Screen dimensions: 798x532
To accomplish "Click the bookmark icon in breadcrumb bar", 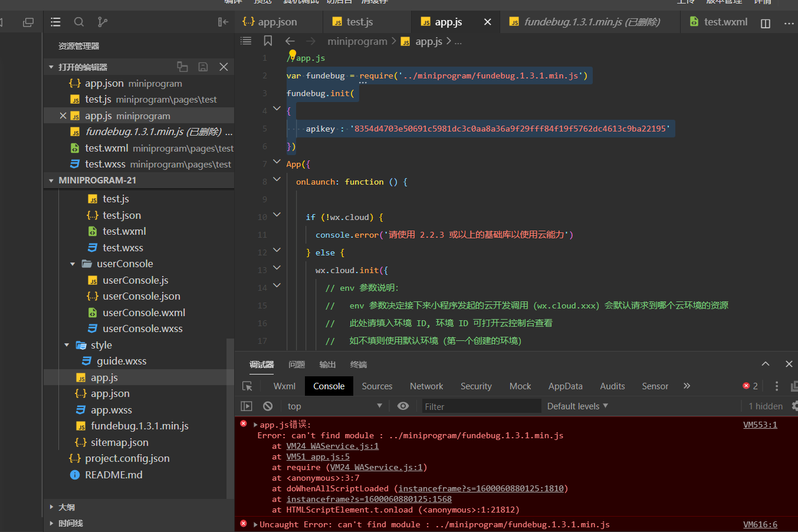I will click(268, 41).
